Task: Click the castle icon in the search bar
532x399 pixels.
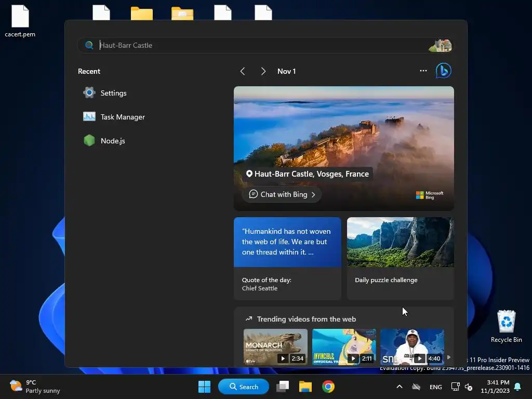Action: 440,46
